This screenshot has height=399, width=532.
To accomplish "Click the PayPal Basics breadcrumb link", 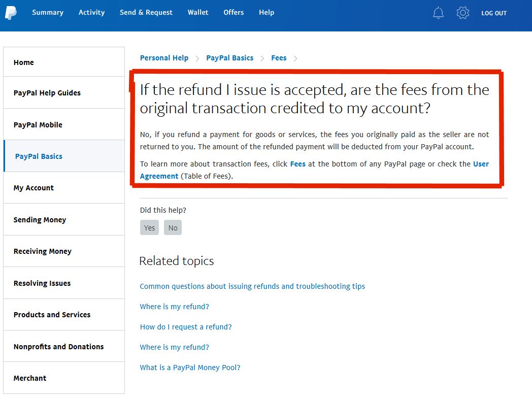I will (x=229, y=58).
